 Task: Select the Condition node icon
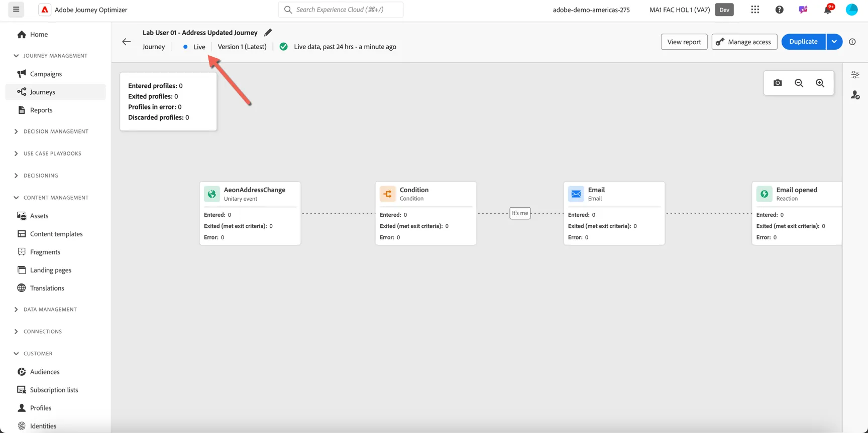tap(388, 194)
